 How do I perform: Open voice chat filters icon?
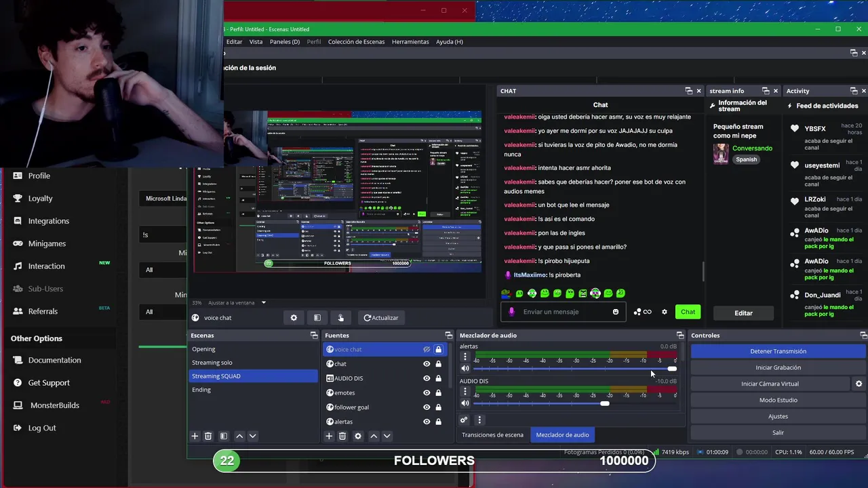pos(317,317)
